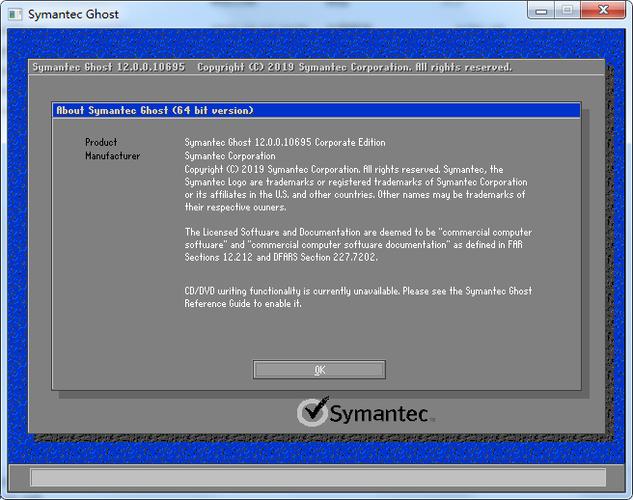Screen dimensions: 633x500
Task: Minimize the Symantec Ghost window
Action: pos(543,10)
